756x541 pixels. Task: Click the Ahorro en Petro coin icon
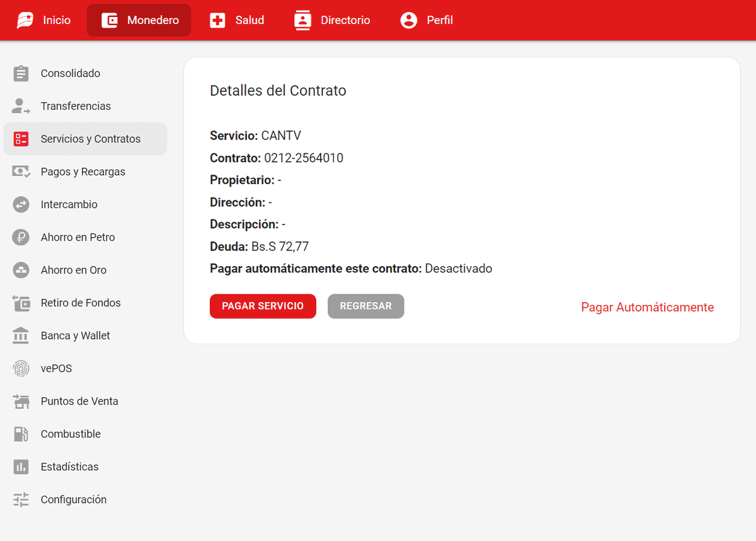(21, 237)
